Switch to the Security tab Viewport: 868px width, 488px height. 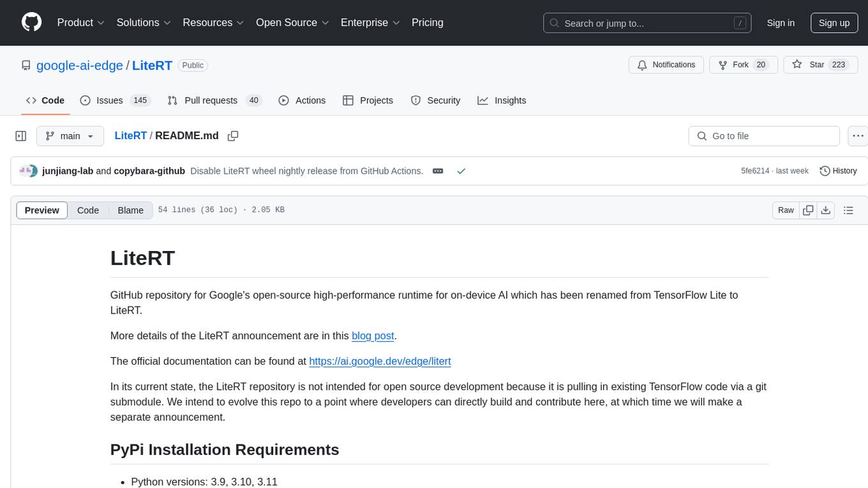435,100
